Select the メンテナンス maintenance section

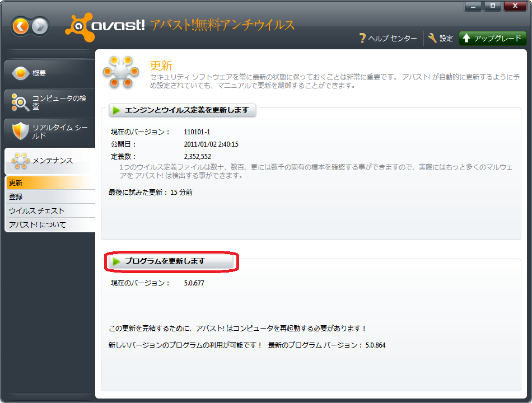click(x=50, y=161)
